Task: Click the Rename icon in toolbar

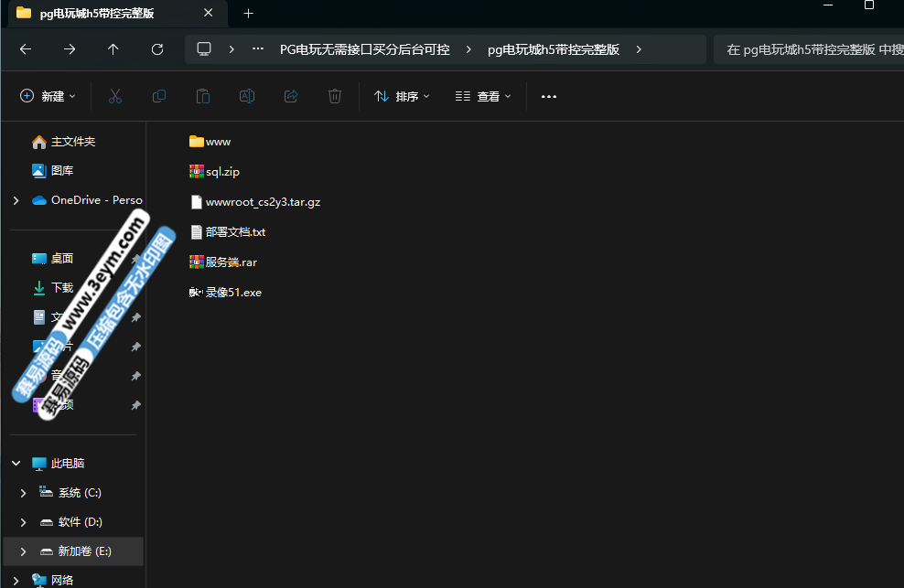Action: (247, 96)
